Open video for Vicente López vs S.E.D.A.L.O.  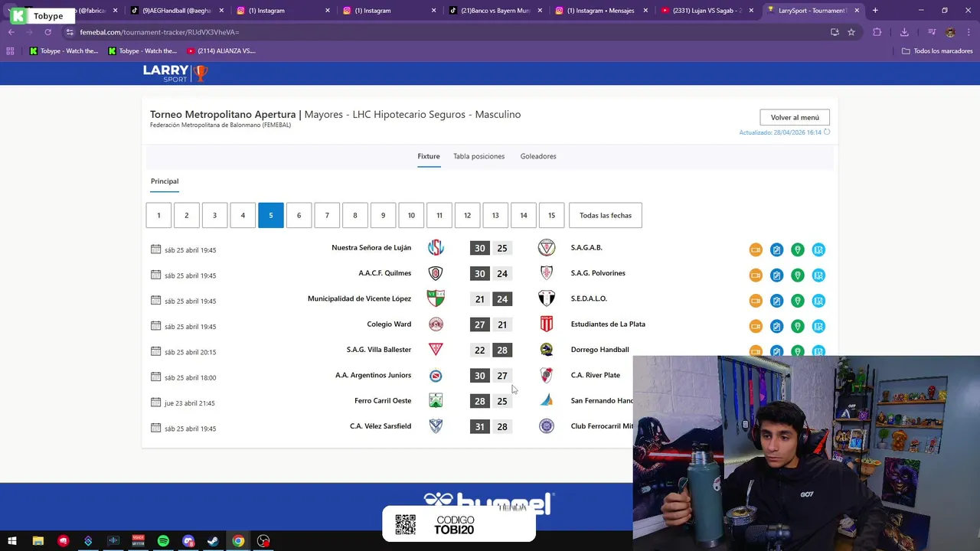pyautogui.click(x=756, y=301)
